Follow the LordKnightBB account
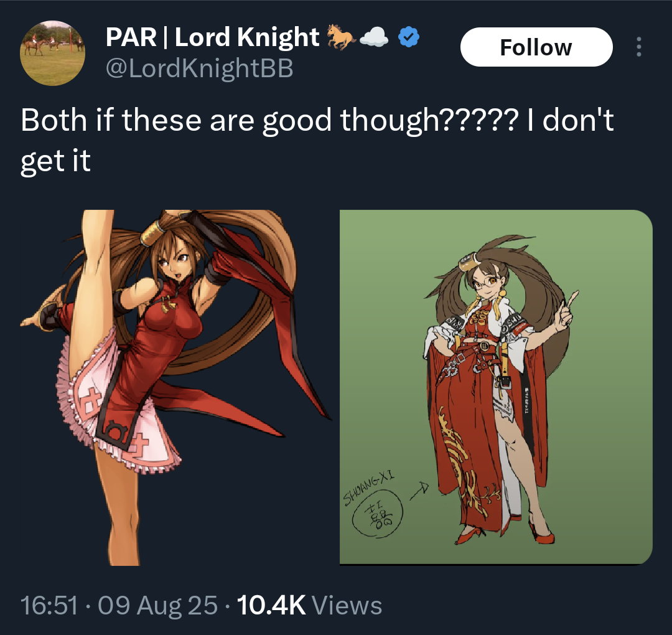The height and width of the screenshot is (635, 672). (x=536, y=47)
